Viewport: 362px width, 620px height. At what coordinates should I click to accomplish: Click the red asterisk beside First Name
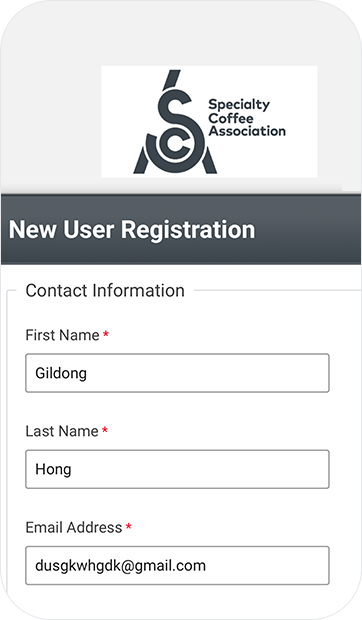(x=106, y=335)
